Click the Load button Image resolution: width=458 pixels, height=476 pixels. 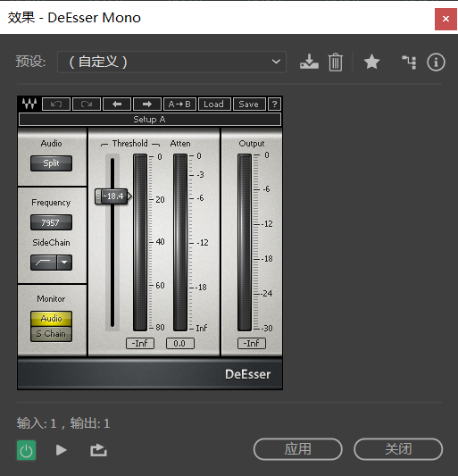214,104
